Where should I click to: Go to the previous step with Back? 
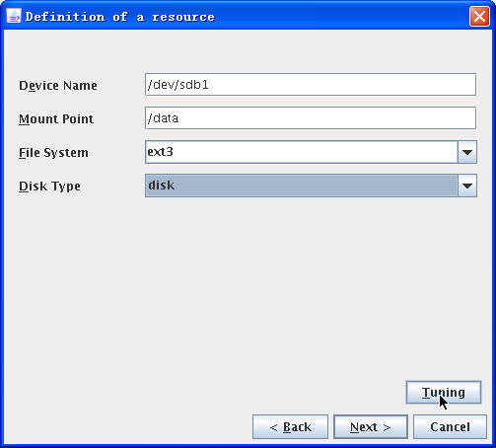(x=290, y=427)
